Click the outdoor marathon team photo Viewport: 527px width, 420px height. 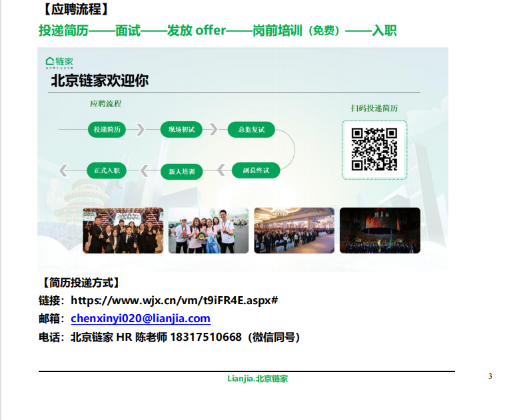click(209, 230)
